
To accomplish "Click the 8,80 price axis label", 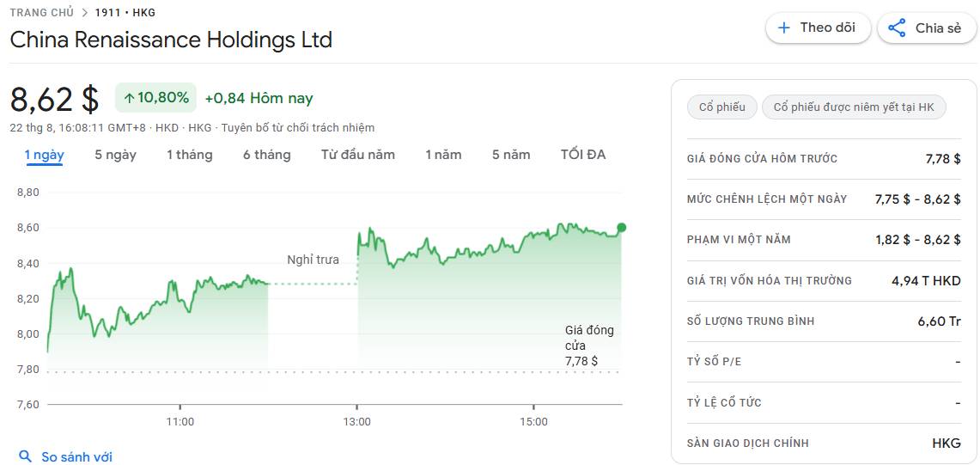I will [x=28, y=193].
